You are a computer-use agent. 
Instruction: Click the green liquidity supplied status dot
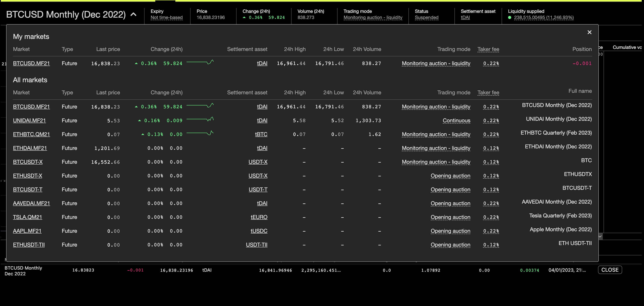point(510,17)
